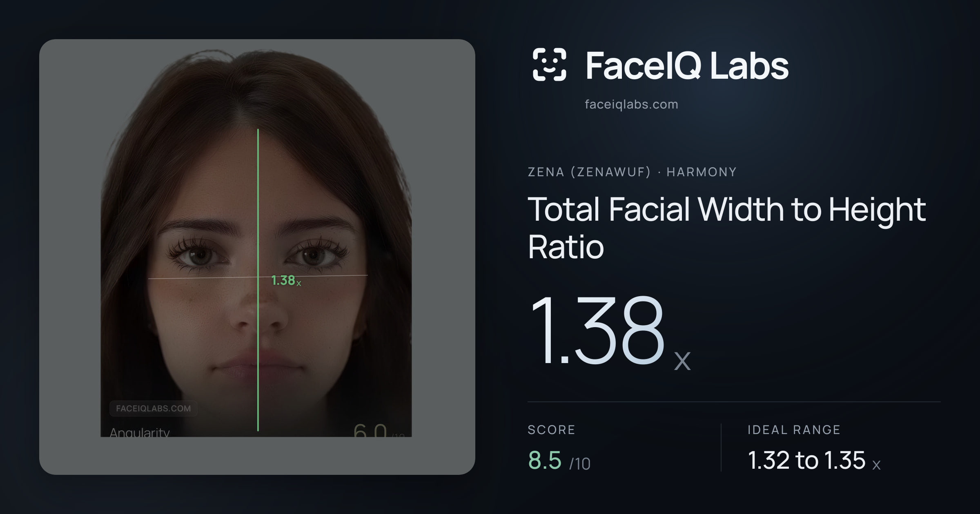Click the IDEAL RANGE label
The height and width of the screenshot is (514, 980).
coord(794,430)
